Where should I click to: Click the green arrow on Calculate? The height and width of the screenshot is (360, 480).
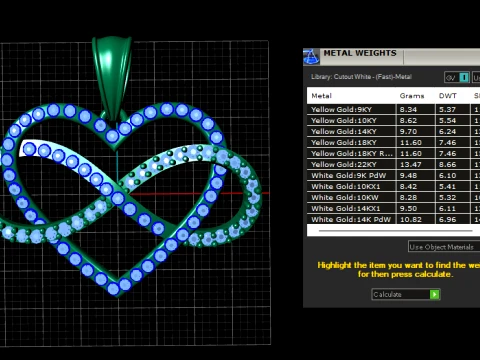coord(434,294)
